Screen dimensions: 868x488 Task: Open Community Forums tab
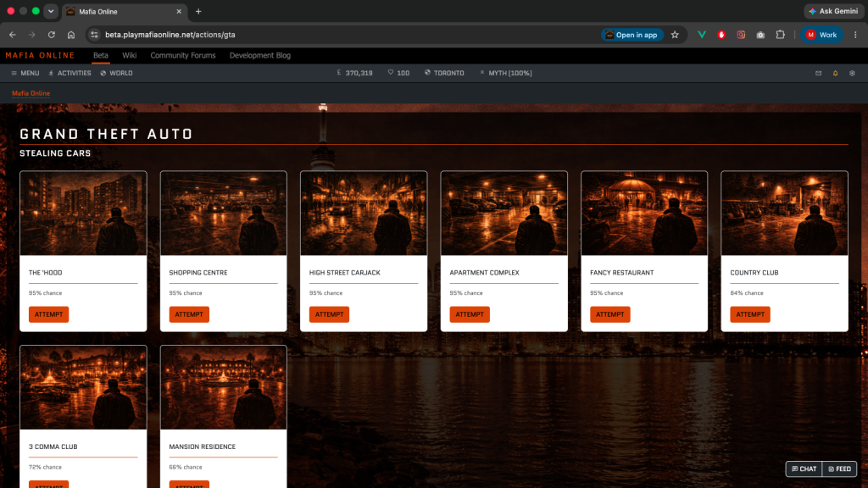click(x=183, y=55)
